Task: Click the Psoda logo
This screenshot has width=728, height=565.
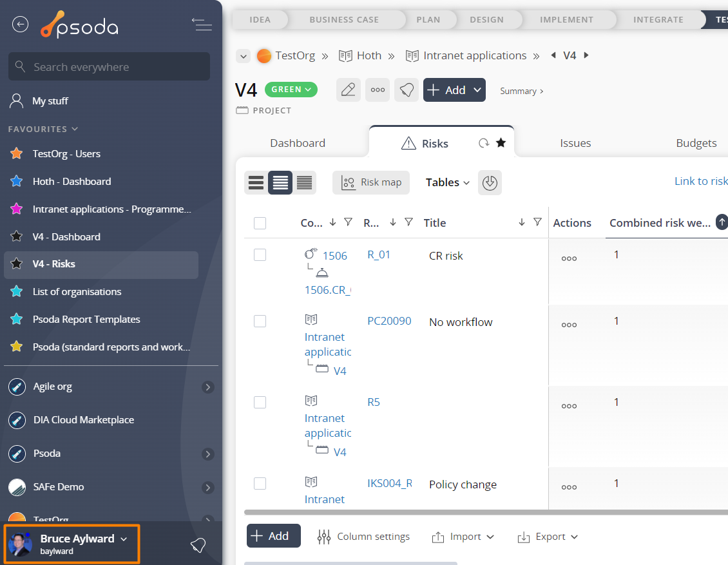Action: point(79,24)
